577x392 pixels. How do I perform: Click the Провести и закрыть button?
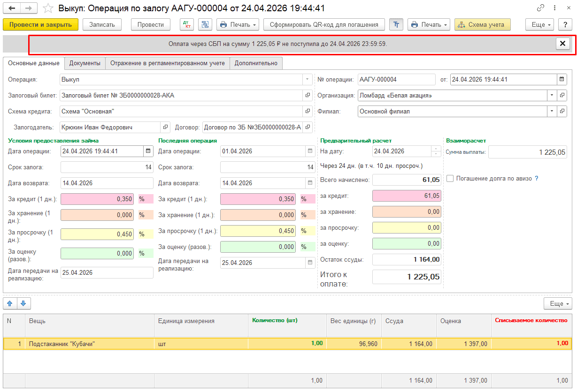point(40,24)
